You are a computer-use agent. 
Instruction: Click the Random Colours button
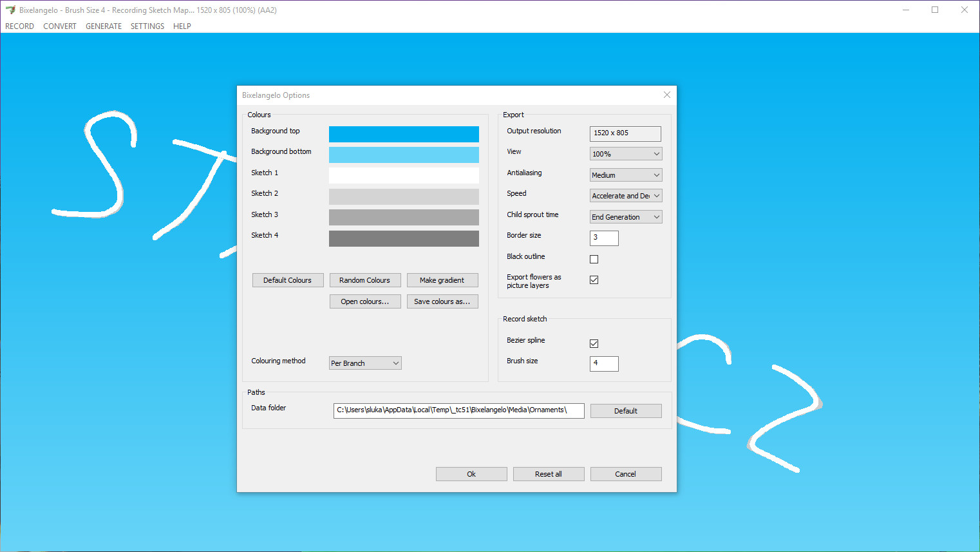(x=365, y=280)
